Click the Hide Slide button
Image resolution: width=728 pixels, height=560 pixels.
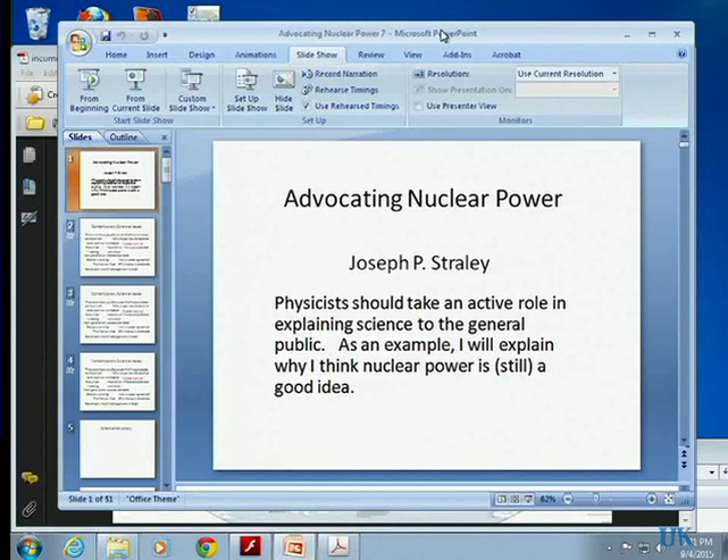(x=283, y=90)
